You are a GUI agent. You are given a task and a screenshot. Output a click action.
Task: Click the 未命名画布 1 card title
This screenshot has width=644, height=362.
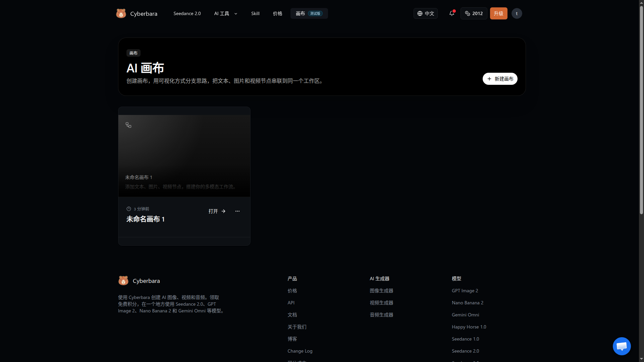click(146, 219)
